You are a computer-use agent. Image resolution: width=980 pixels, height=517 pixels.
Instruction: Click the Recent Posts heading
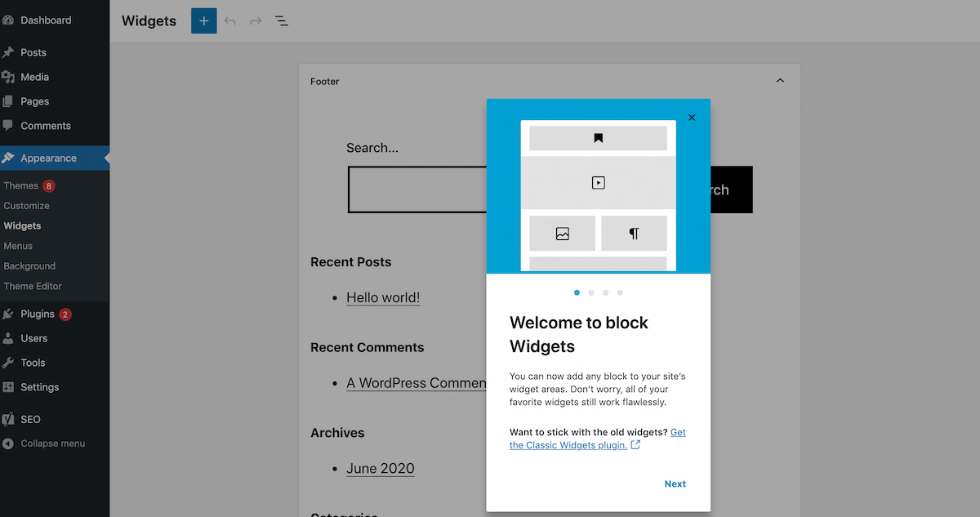(x=351, y=262)
